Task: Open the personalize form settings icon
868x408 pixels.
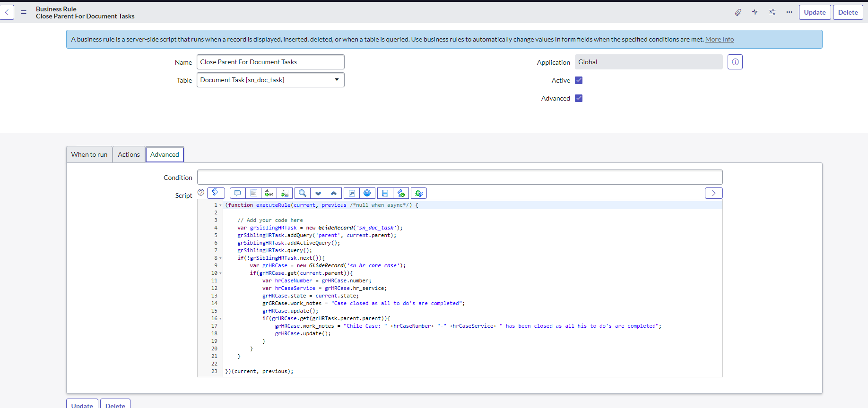Action: 772,12
